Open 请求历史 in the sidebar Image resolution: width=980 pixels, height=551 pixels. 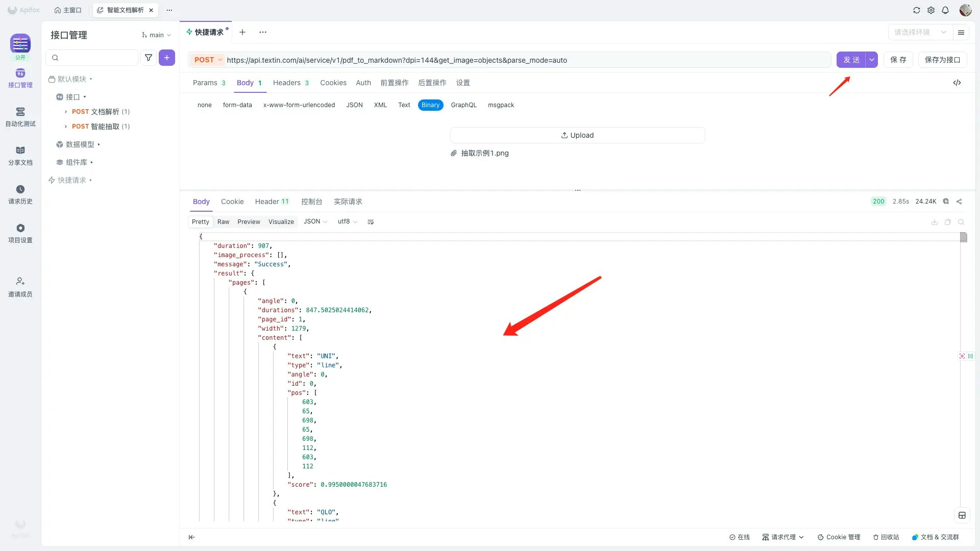[x=20, y=194]
